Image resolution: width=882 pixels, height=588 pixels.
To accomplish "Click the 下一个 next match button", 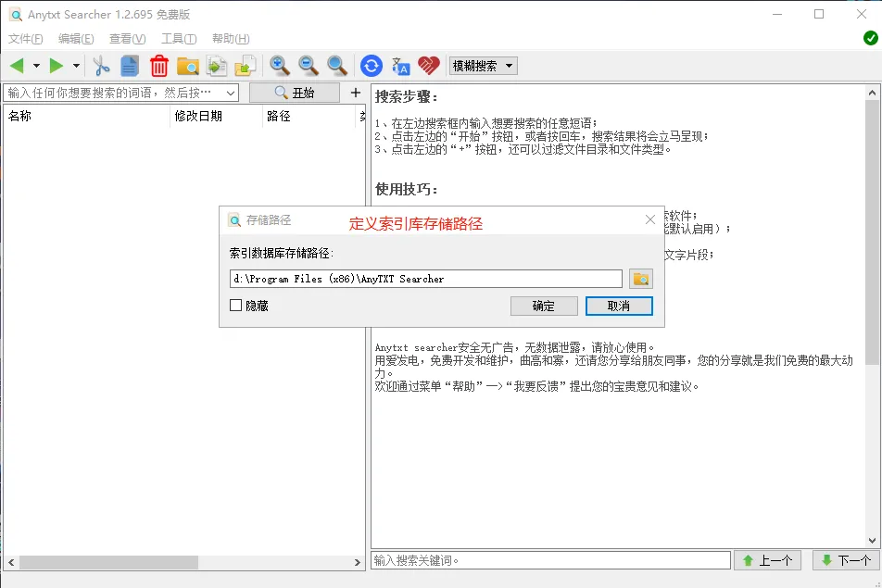I will click(846, 560).
